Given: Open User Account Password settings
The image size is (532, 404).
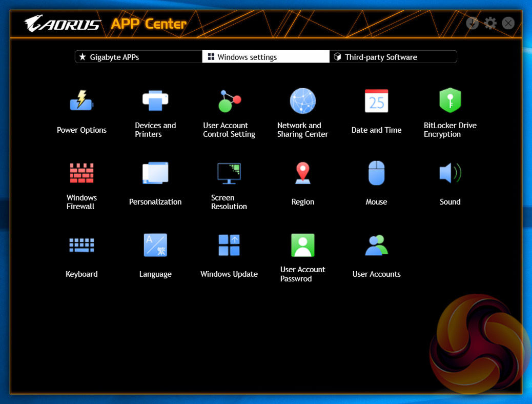Looking at the screenshot, I should click(x=303, y=245).
